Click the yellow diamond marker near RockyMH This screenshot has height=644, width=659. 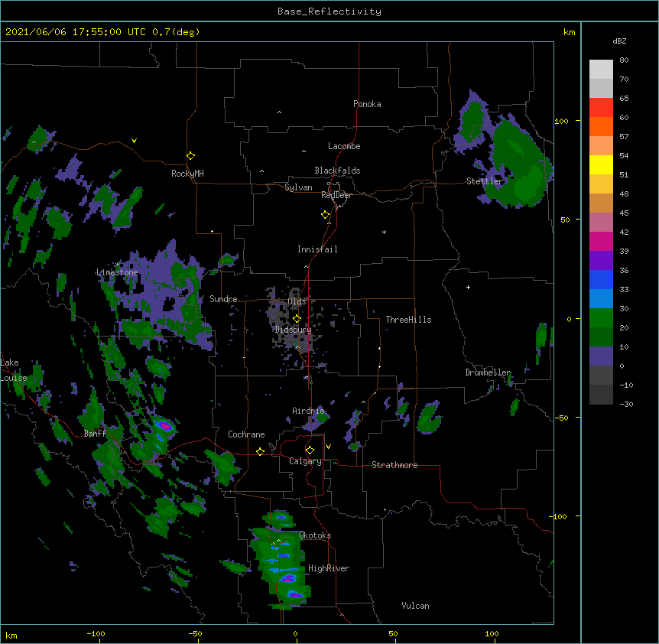(191, 156)
